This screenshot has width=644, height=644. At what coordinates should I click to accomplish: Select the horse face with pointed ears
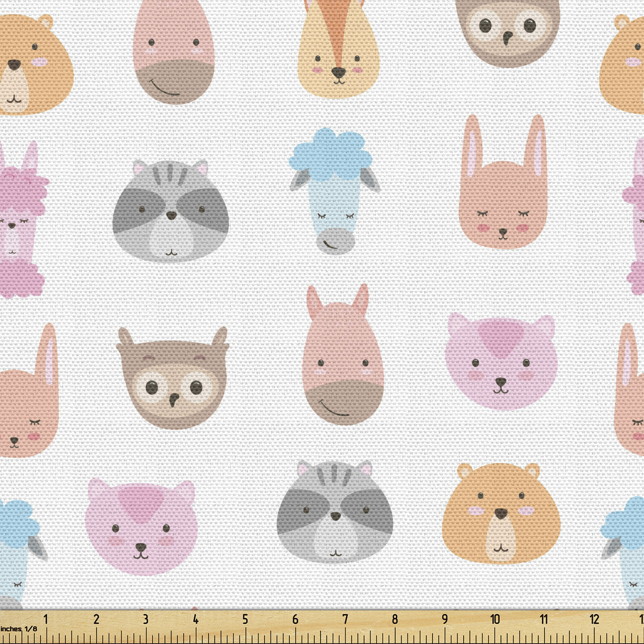[x=342, y=355]
